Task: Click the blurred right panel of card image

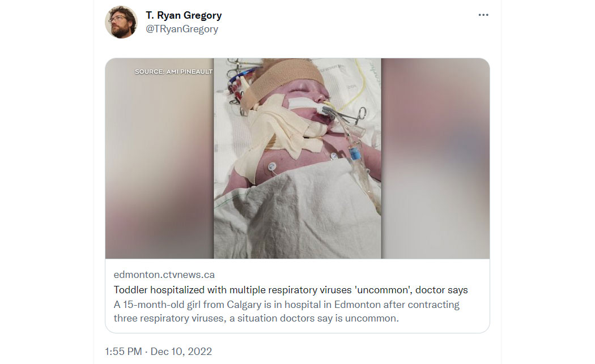Action: pos(435,159)
